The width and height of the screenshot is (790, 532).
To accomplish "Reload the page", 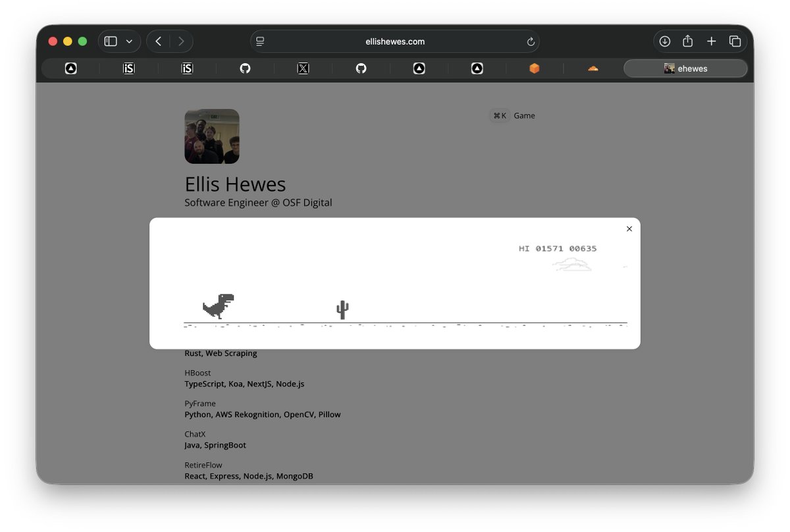I will (x=531, y=41).
